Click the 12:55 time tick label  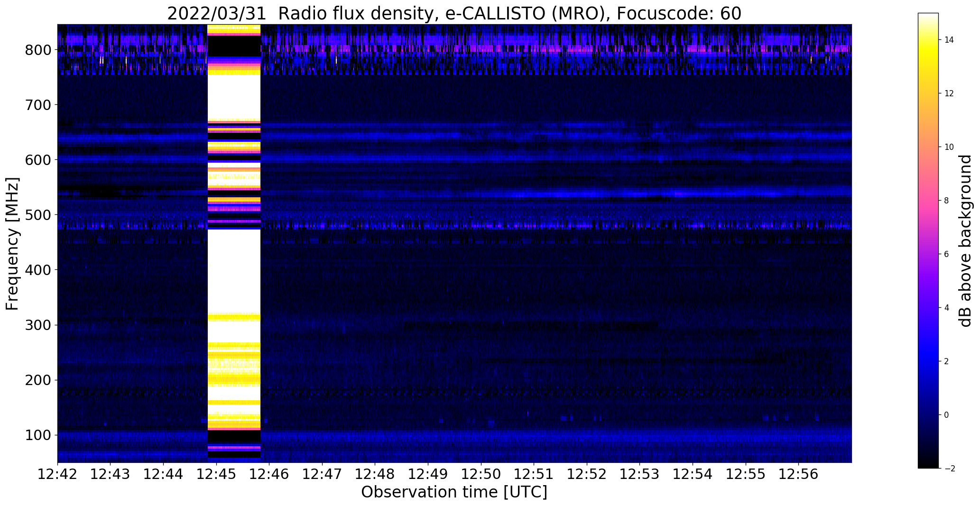coord(746,474)
